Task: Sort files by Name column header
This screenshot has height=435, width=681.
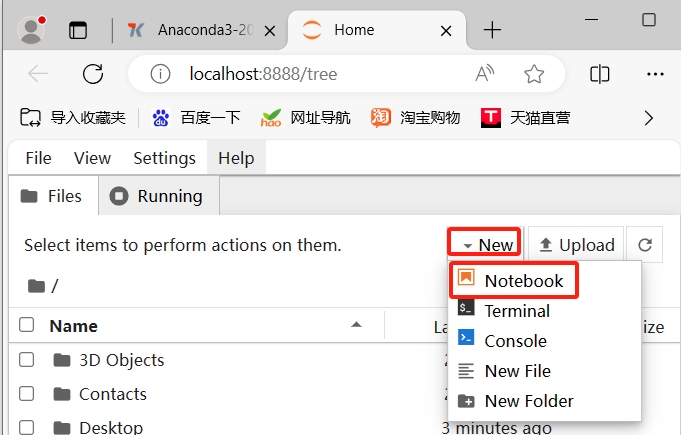Action: point(74,325)
